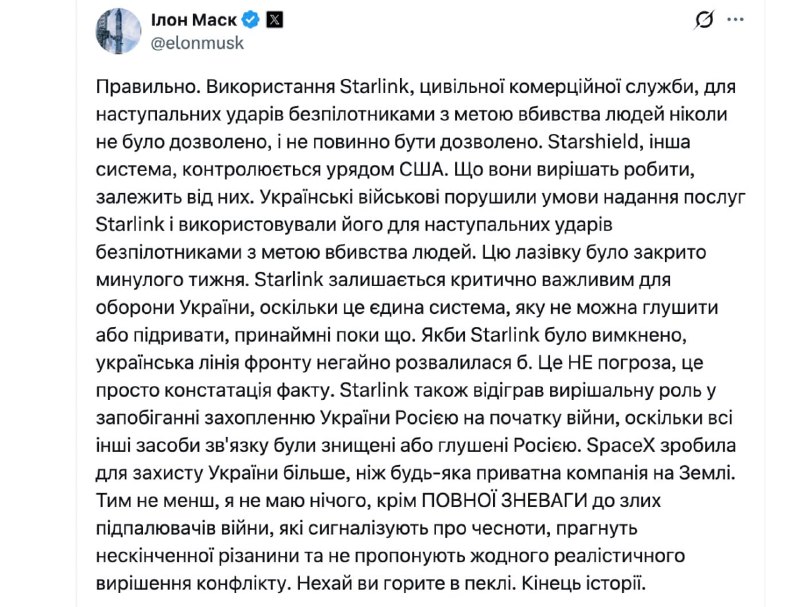Image resolution: width=800 pixels, height=607 pixels.
Task: Open the three-dot more options menu
Action: [735, 20]
